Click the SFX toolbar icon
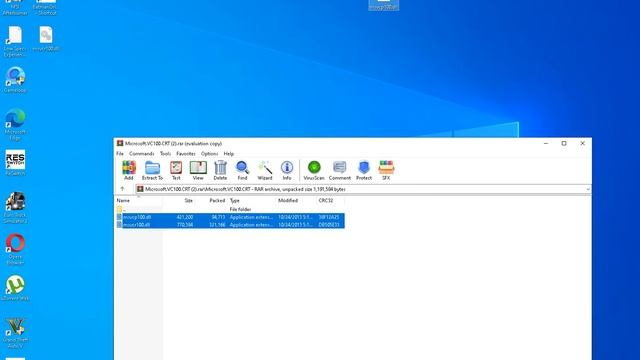This screenshot has width=640, height=360. (x=386, y=170)
